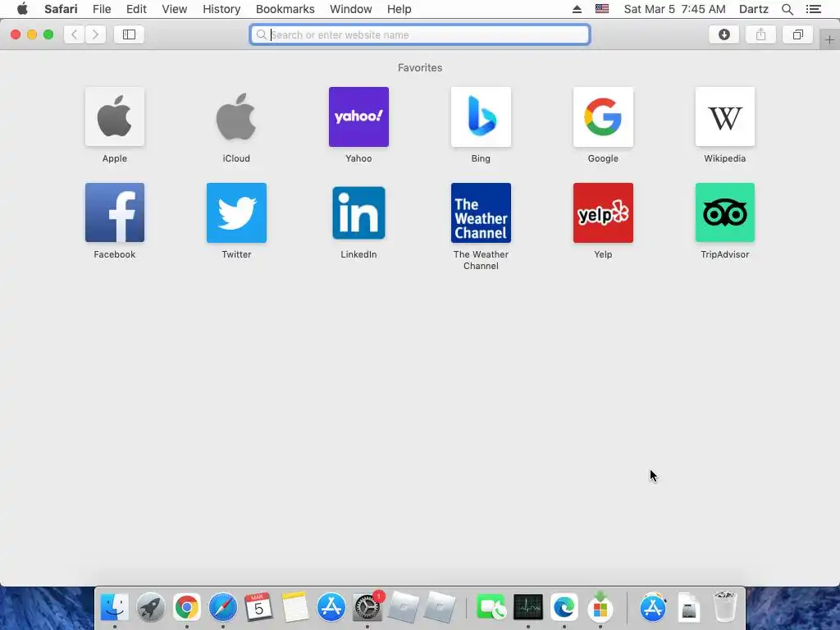Show the Safari downloads list
This screenshot has height=630, width=840.
coord(724,34)
